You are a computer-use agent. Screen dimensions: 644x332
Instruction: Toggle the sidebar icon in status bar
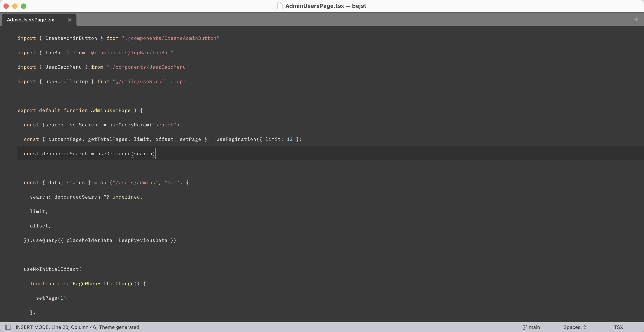(8, 327)
